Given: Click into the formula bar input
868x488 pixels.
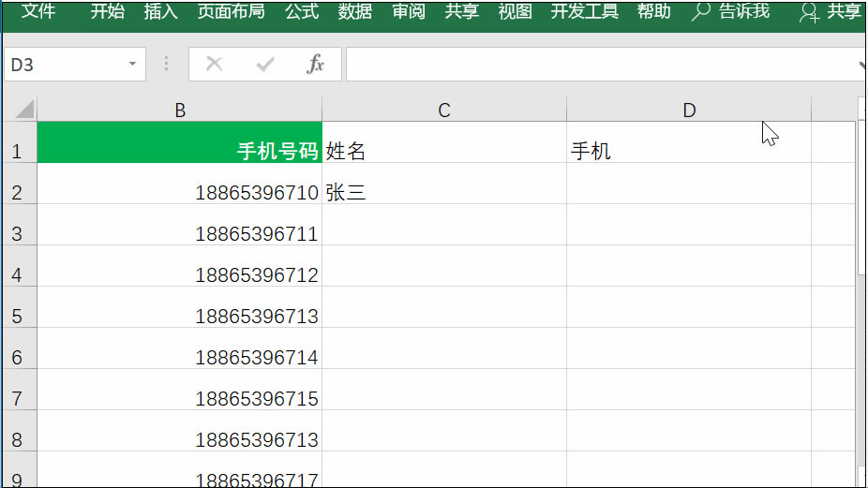Looking at the screenshot, I should pos(604,65).
